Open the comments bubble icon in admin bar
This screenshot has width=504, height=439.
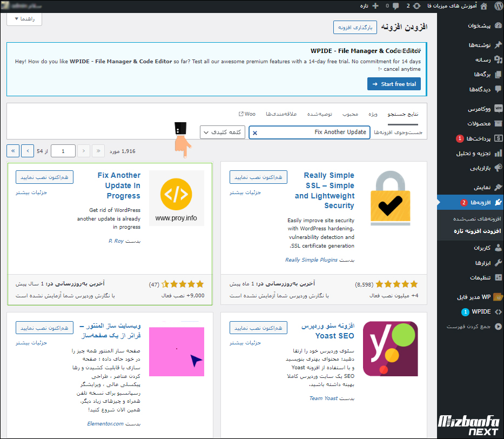396,6
